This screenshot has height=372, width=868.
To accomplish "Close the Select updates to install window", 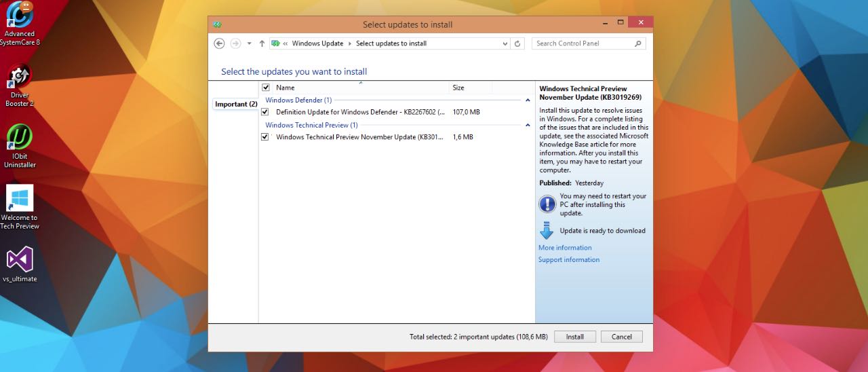I will [641, 22].
